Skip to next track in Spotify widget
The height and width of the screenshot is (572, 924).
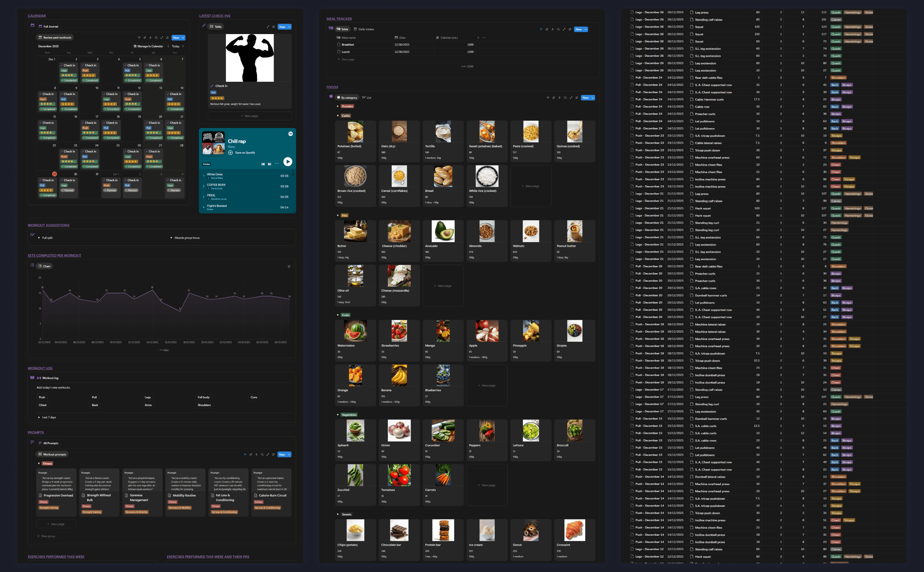click(x=270, y=164)
